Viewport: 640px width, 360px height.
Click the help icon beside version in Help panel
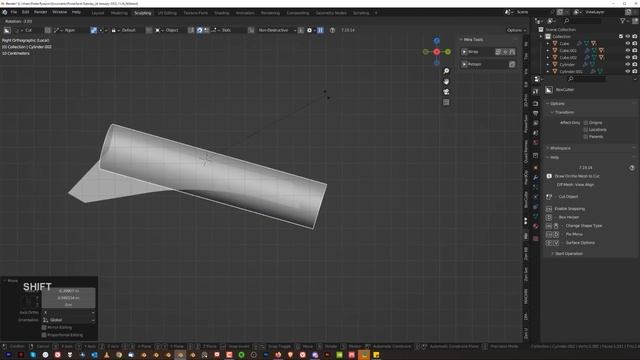(631, 168)
